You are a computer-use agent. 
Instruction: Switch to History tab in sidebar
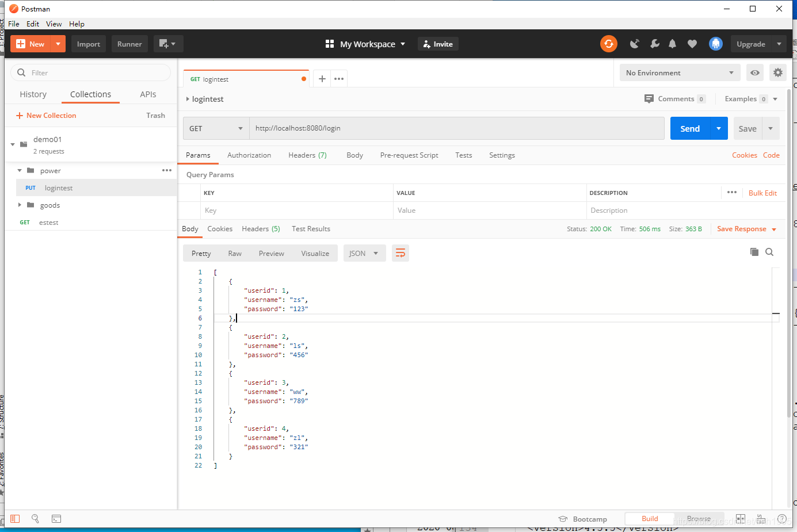(x=33, y=94)
